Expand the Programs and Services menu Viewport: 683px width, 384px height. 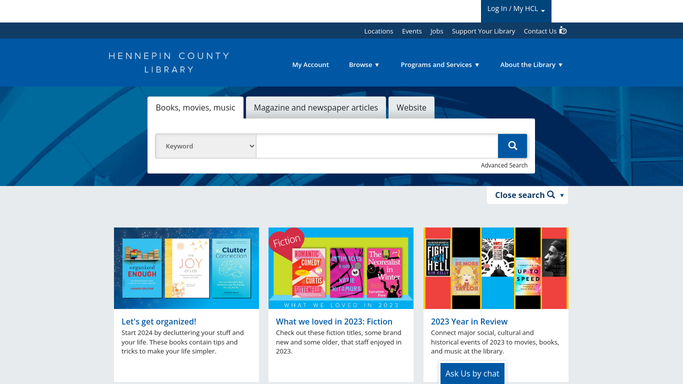tap(440, 65)
